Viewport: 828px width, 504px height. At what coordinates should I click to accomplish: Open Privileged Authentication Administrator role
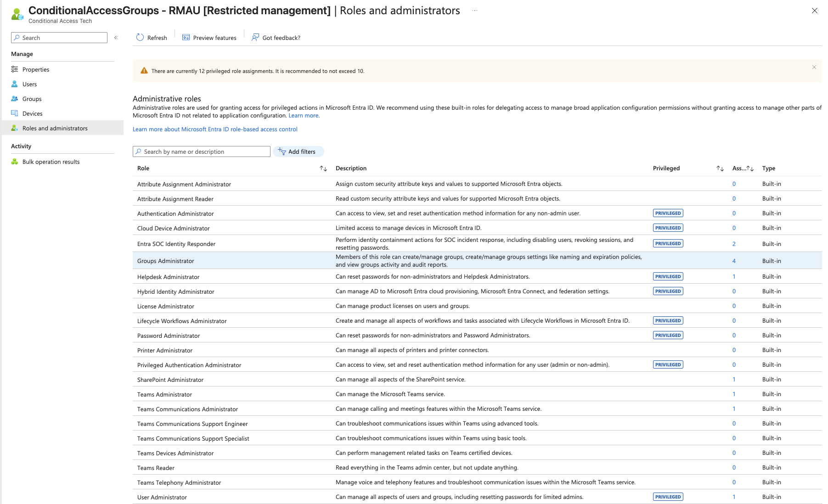(x=189, y=365)
